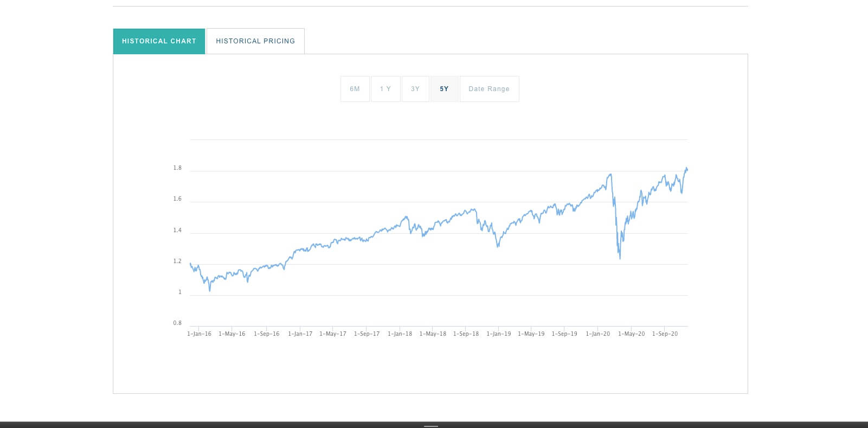868x428 pixels.
Task: Open the Date Range selector
Action: [x=489, y=89]
